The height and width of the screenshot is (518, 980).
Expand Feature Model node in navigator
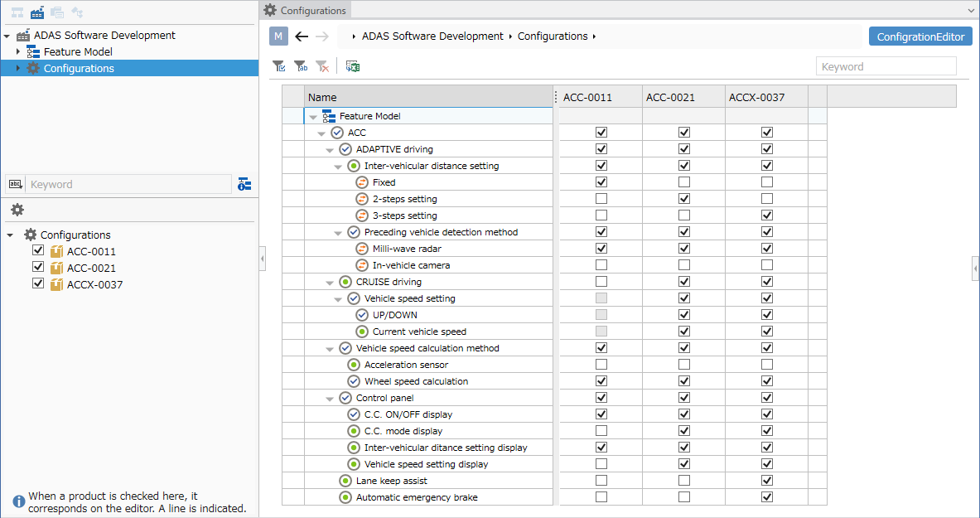17,52
